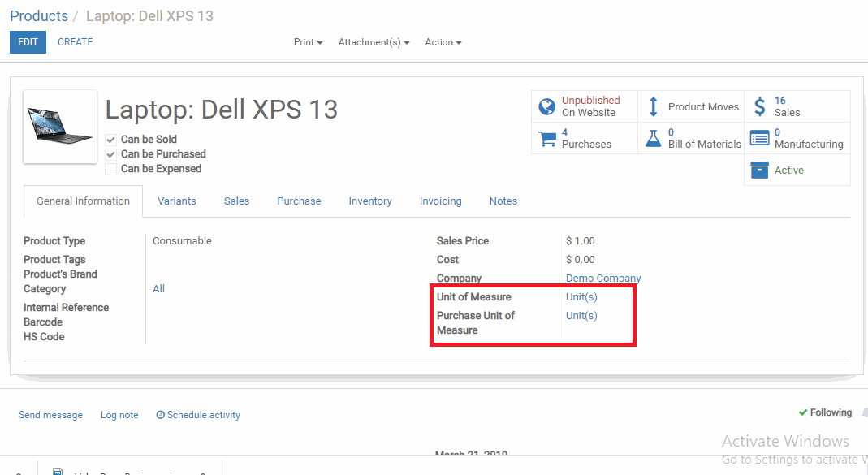Open Product Moves via the arrows icon
The height and width of the screenshot is (475, 868).
pos(653,106)
